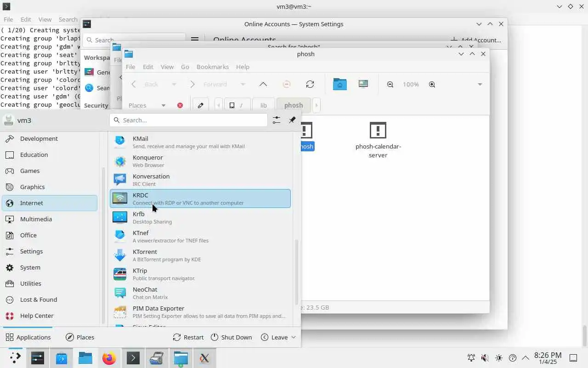Click application list vertical scrollbar
This screenshot has width=588, height=368.
(x=296, y=271)
